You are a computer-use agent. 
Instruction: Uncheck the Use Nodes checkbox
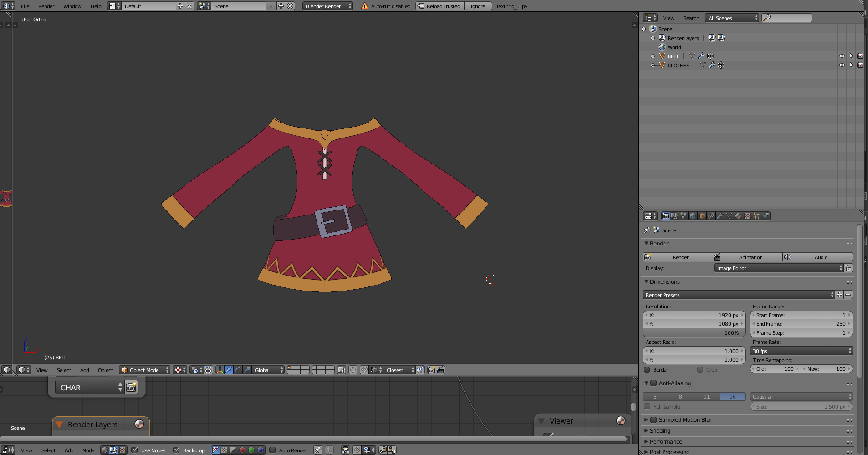(x=135, y=450)
